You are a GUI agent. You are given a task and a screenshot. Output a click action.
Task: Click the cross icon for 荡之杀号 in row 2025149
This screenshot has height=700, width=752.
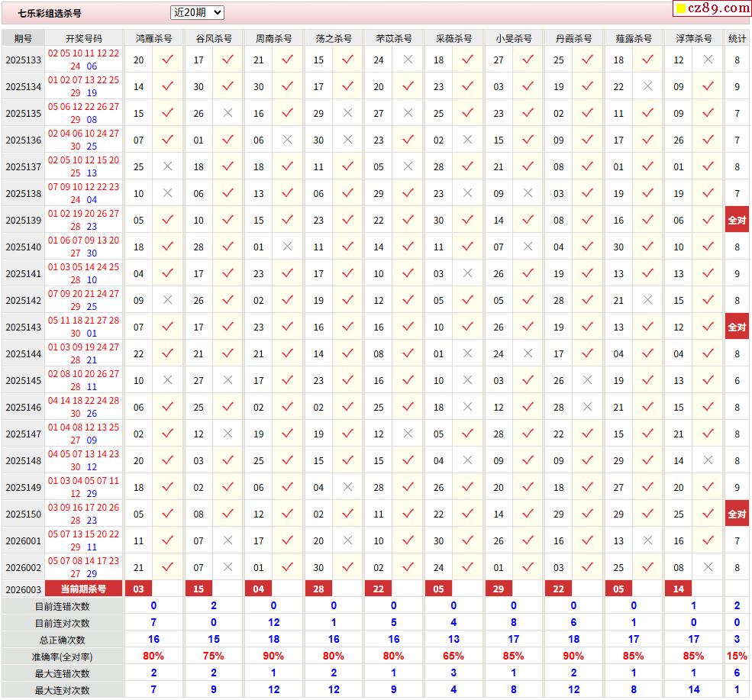tap(347, 487)
